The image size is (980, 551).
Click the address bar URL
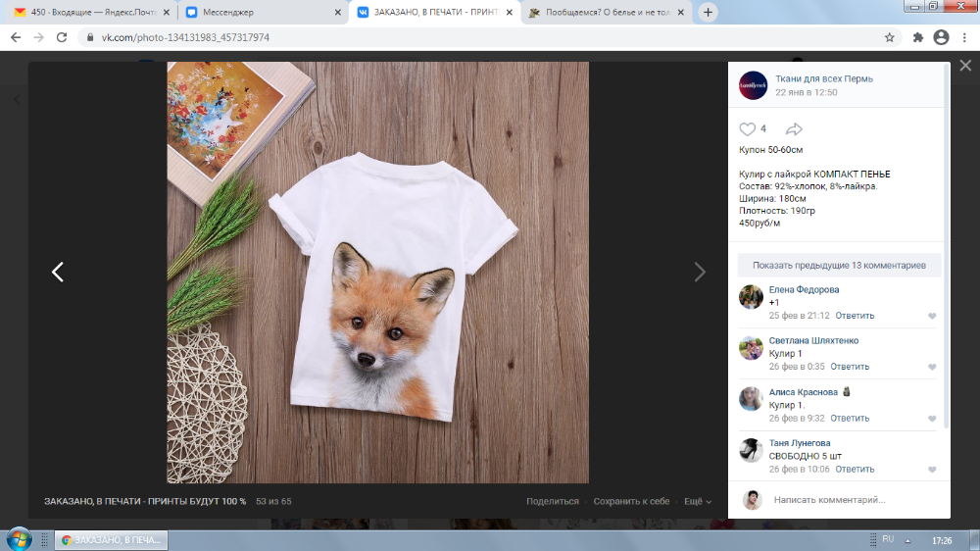pyautogui.click(x=185, y=37)
